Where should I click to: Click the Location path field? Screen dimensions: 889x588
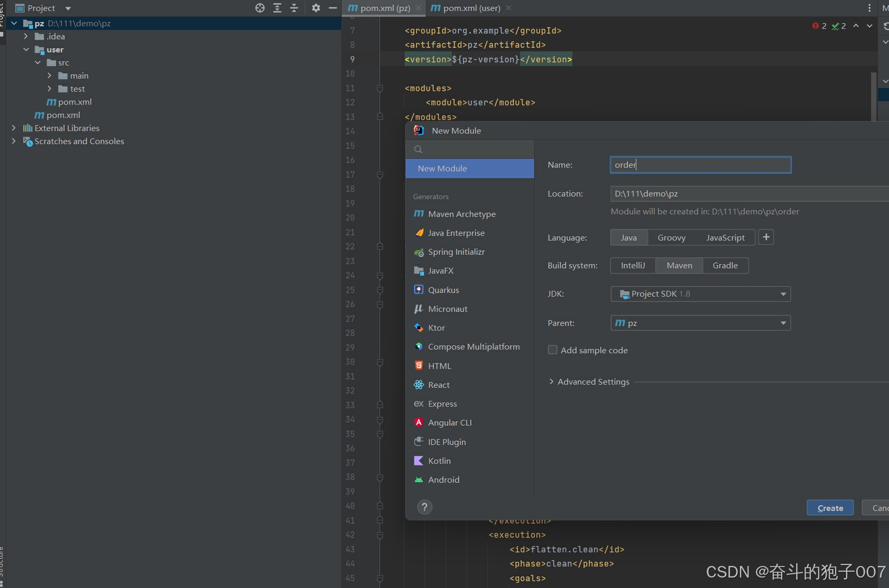click(750, 193)
